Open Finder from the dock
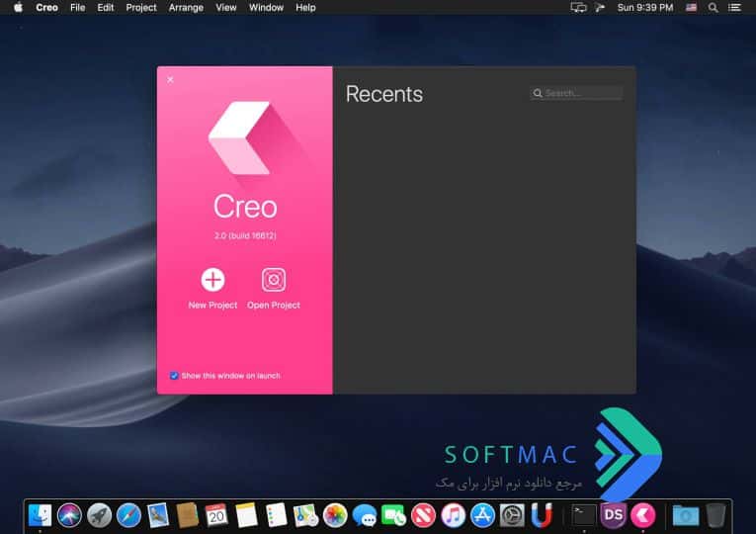Image resolution: width=756 pixels, height=534 pixels. (40, 514)
